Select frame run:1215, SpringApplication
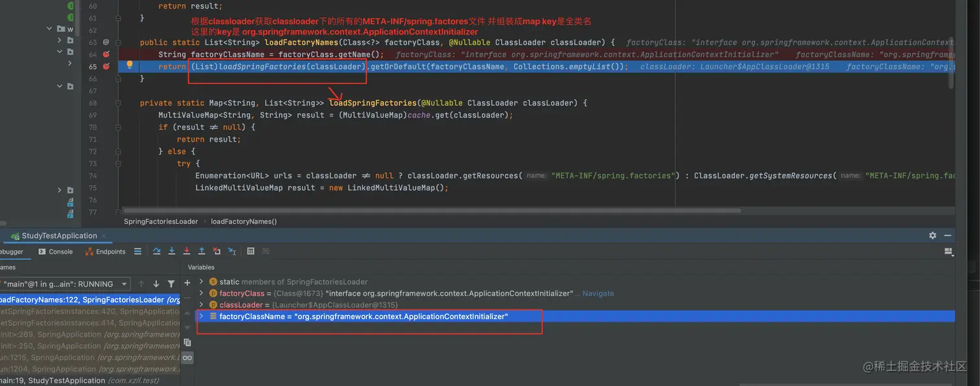980x386 pixels. [90, 357]
